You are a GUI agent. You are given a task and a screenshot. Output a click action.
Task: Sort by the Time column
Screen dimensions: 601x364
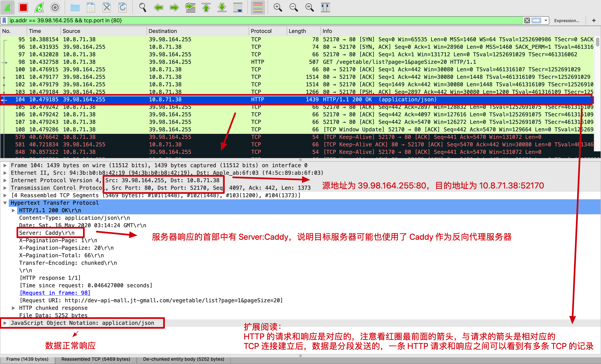pyautogui.click(x=44, y=31)
